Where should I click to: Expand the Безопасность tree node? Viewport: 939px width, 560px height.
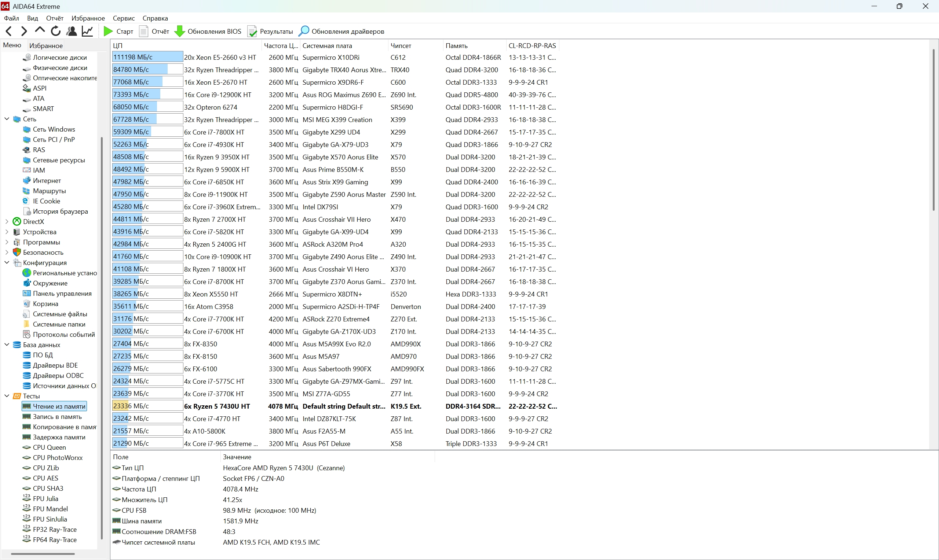coord(7,252)
